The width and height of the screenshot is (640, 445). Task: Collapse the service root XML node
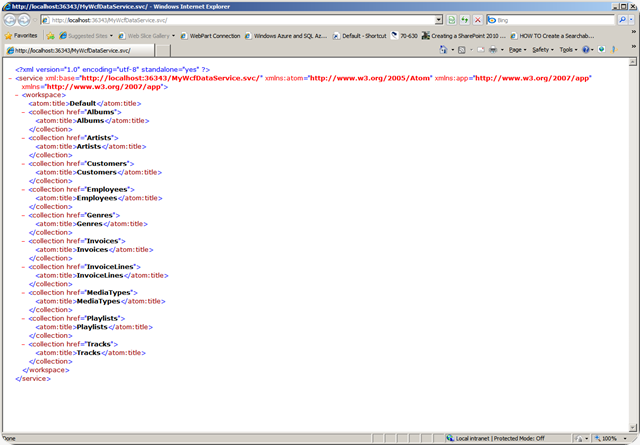10,78
